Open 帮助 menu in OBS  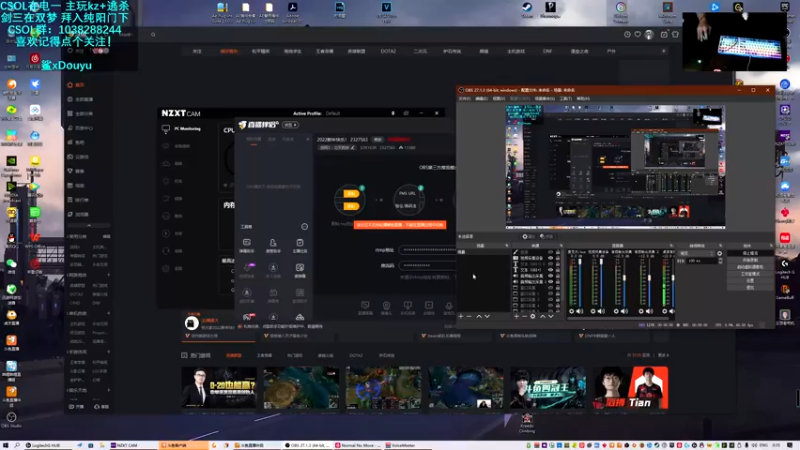tap(583, 98)
